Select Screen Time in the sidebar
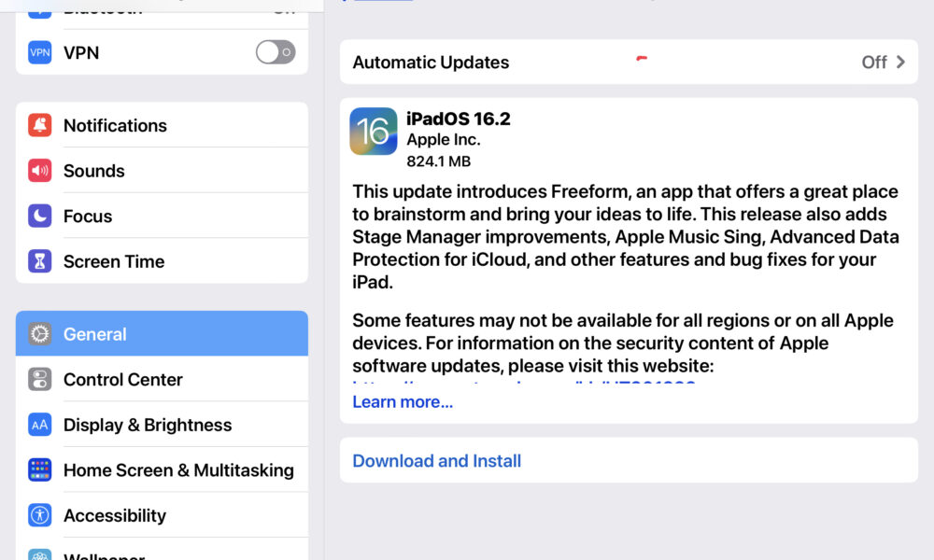 click(x=162, y=261)
